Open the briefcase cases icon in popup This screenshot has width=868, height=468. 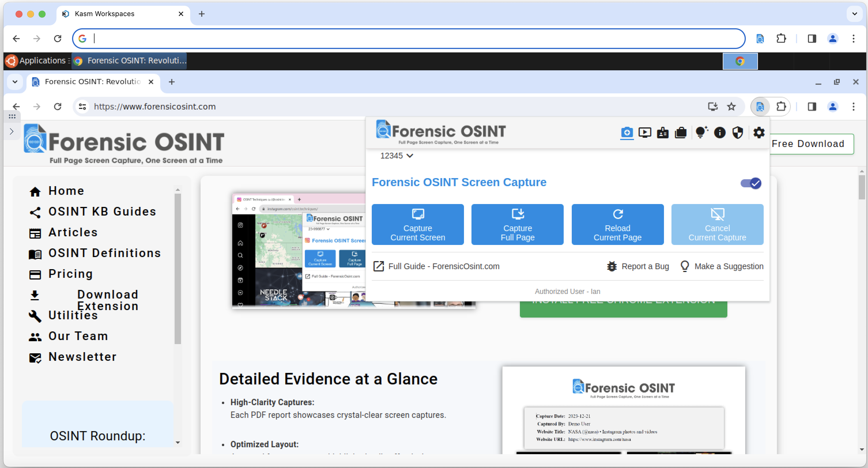[681, 132]
